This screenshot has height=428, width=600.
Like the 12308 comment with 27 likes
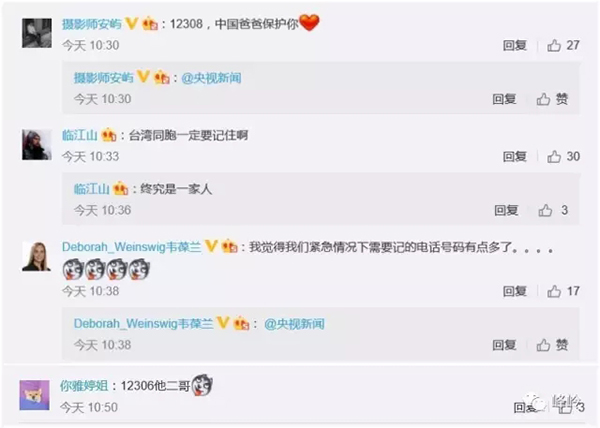(563, 46)
